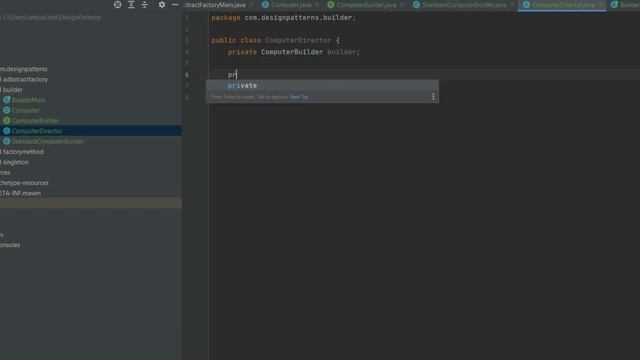The height and width of the screenshot is (360, 640).
Task: Open Project panel gear options
Action: click(162, 5)
